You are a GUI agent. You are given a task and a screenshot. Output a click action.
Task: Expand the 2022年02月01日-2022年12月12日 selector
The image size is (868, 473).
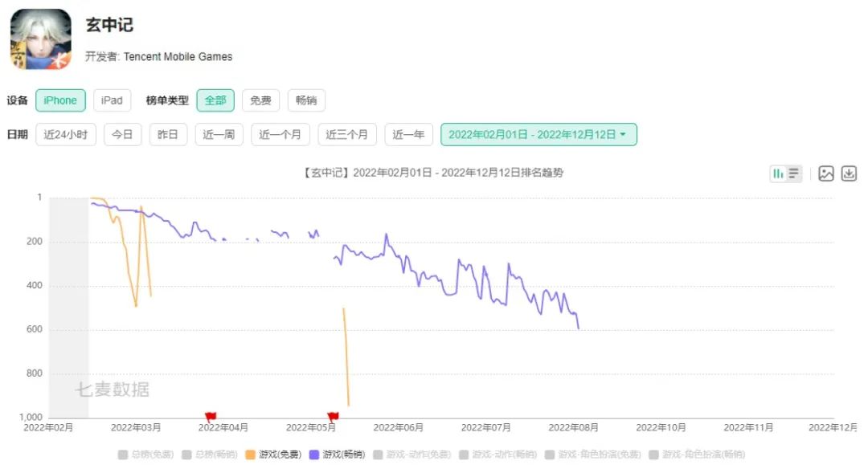pyautogui.click(x=534, y=135)
